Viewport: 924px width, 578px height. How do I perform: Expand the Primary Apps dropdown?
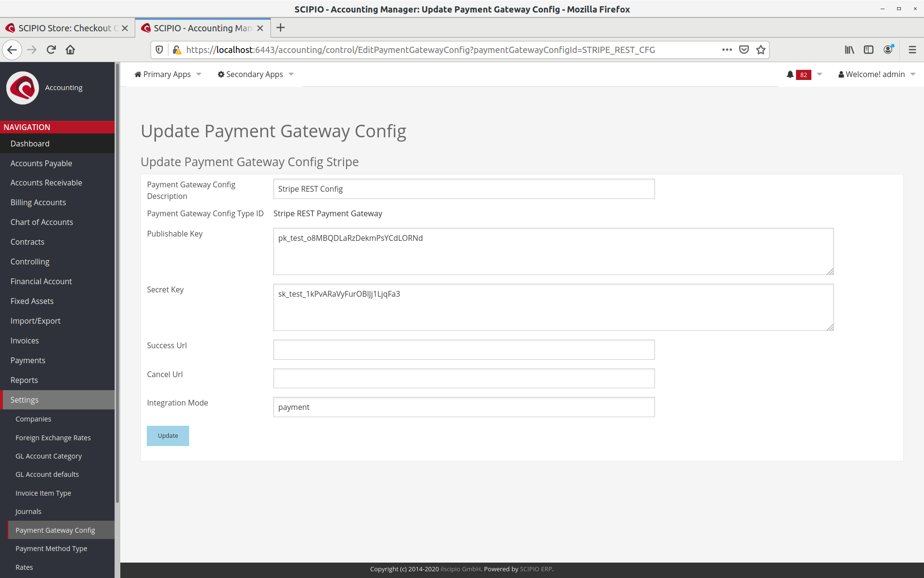pos(167,74)
